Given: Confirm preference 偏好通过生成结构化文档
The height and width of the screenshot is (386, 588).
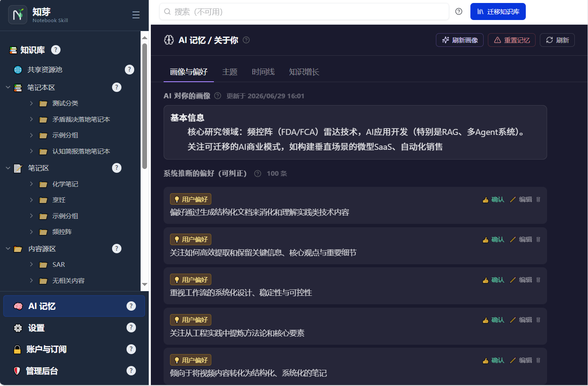Looking at the screenshot, I should coord(493,200).
